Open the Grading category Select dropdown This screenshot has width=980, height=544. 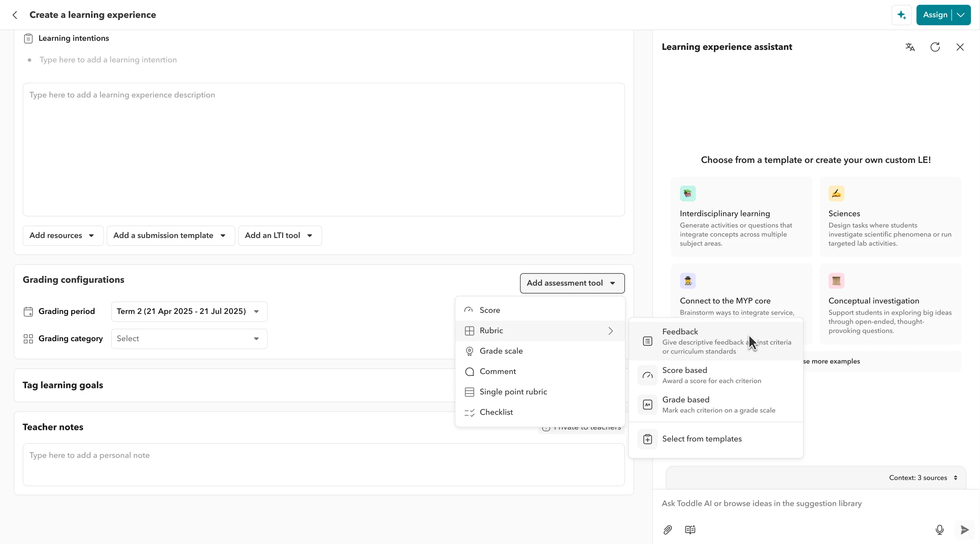coord(189,339)
